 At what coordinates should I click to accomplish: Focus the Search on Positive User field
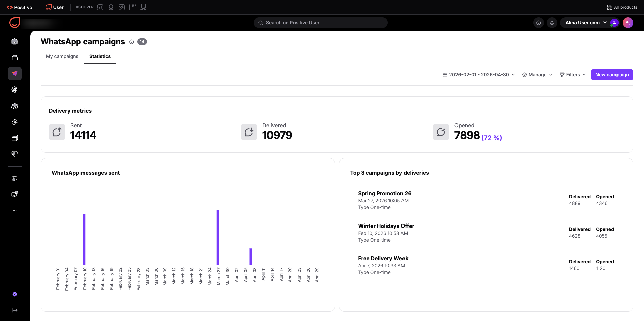321,23
